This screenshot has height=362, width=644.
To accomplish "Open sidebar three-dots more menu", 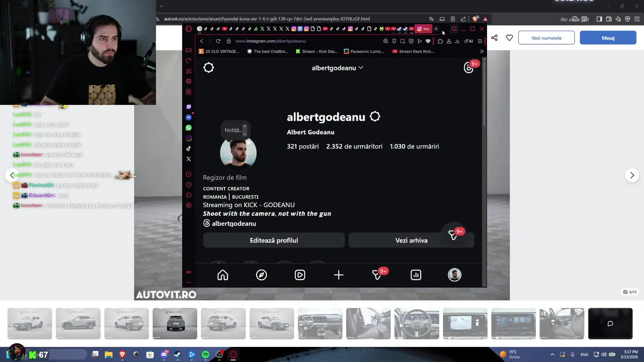I will (x=189, y=282).
